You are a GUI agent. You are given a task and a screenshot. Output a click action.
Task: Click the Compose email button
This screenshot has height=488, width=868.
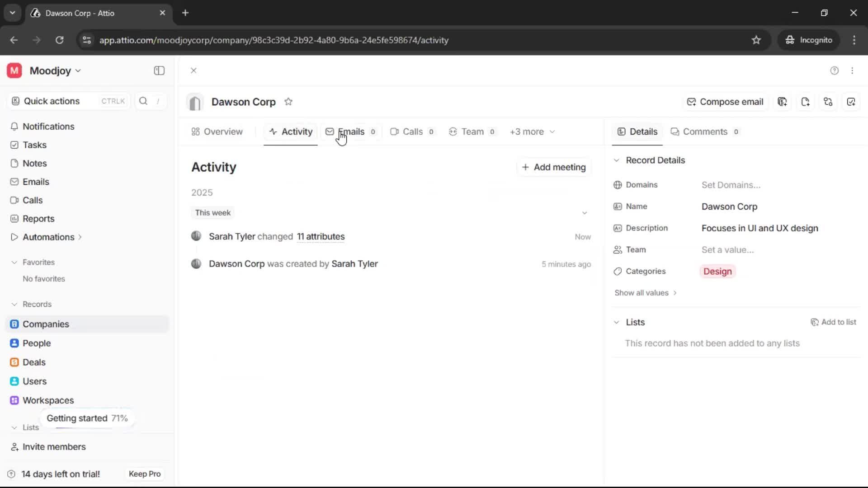(725, 102)
